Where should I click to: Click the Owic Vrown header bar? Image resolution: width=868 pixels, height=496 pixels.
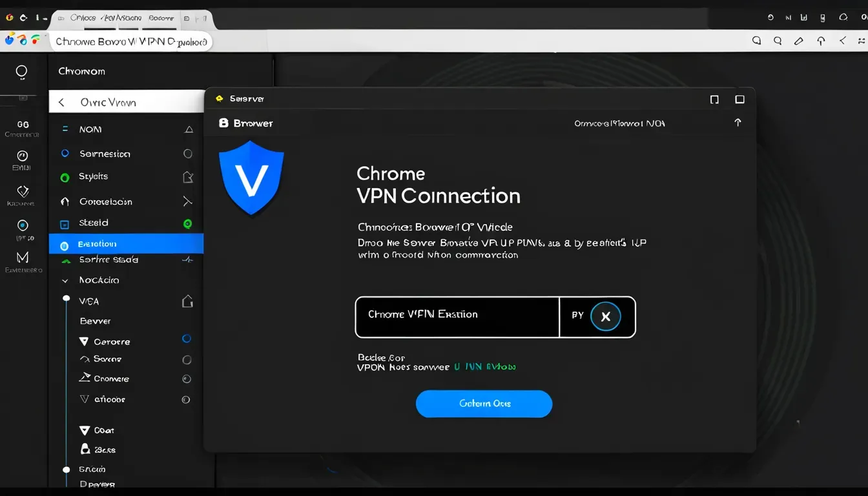(x=127, y=102)
